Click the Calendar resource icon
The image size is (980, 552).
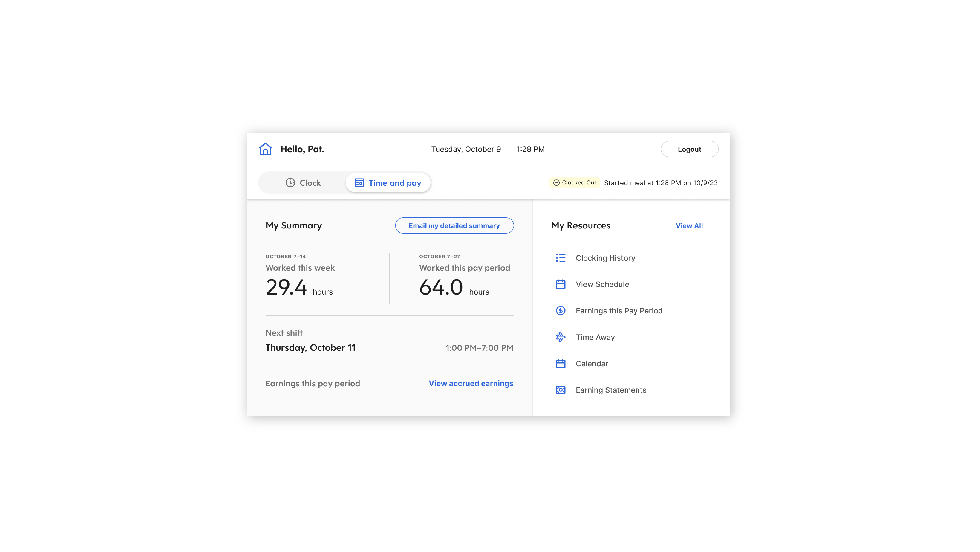561,364
